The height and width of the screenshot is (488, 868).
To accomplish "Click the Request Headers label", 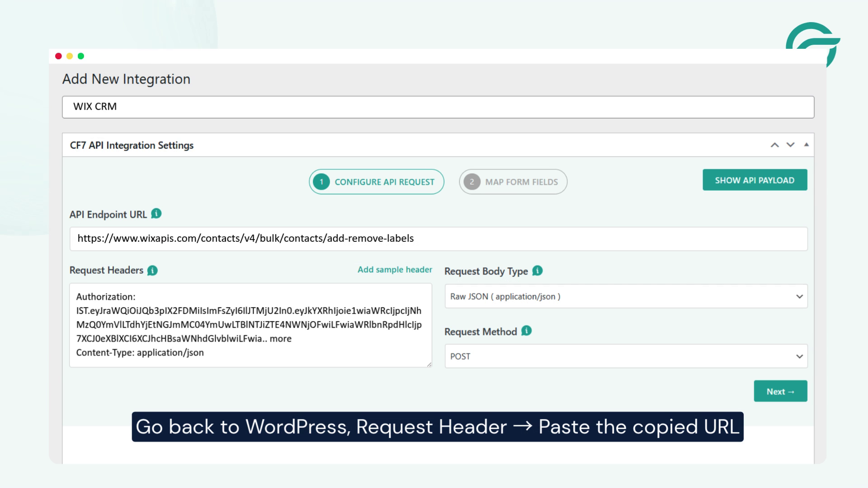I will coord(106,270).
